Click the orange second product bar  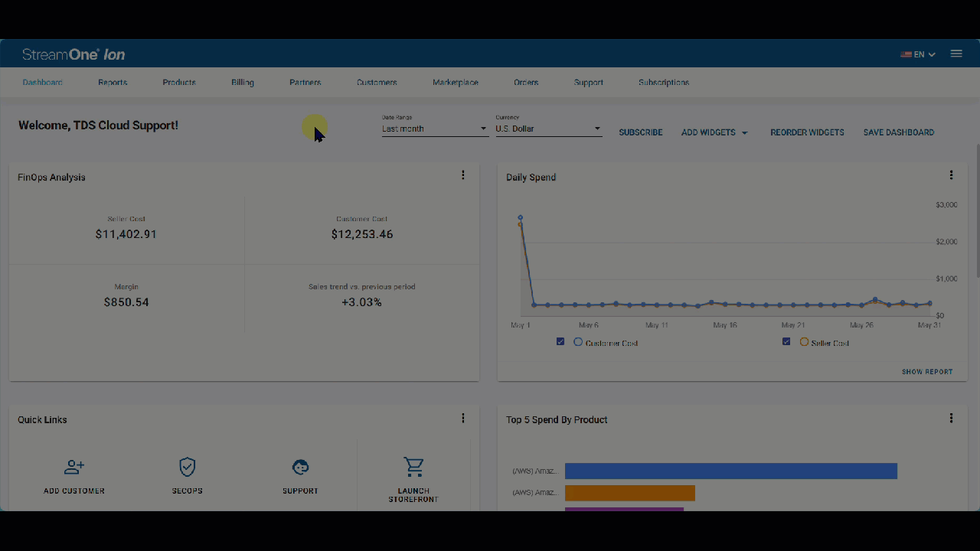click(630, 493)
